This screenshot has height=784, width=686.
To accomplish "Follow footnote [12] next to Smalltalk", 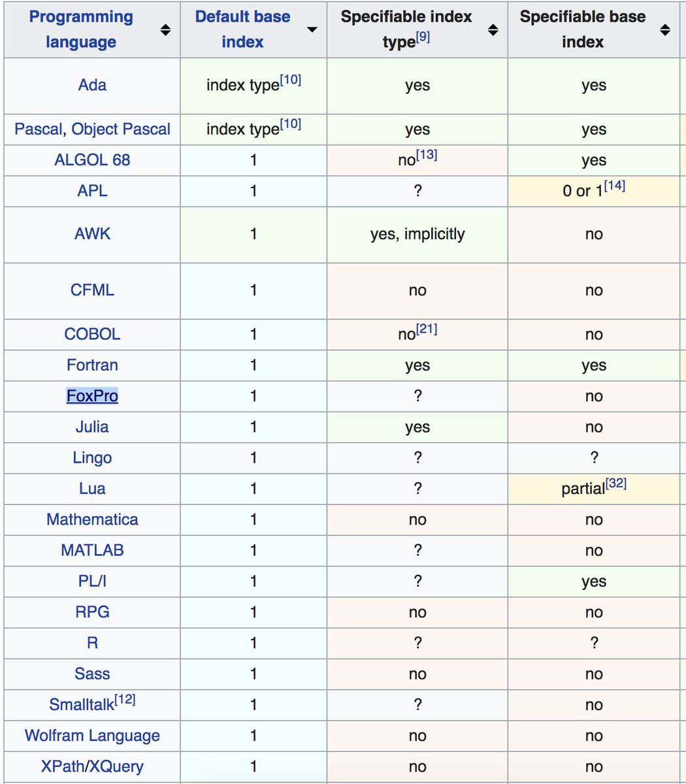I will (125, 700).
